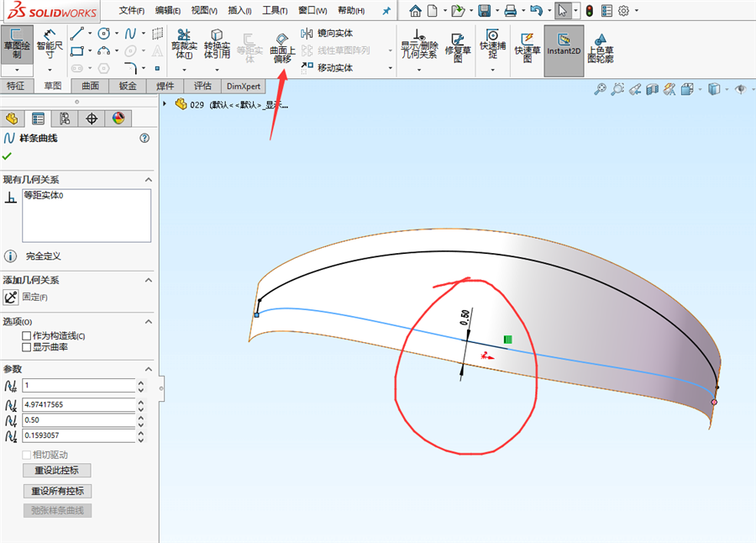Click Mirror Entities (镜向实体) tool
The image size is (756, 543).
pyautogui.click(x=328, y=34)
